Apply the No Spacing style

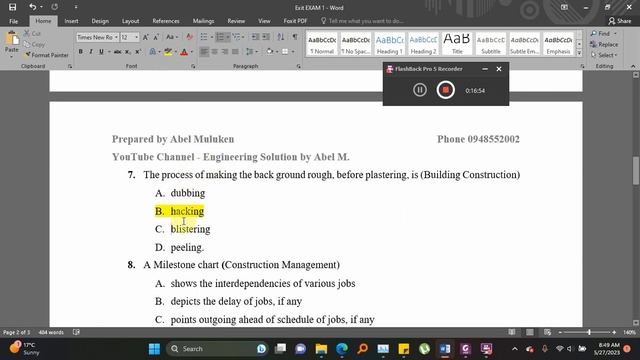coord(356,44)
